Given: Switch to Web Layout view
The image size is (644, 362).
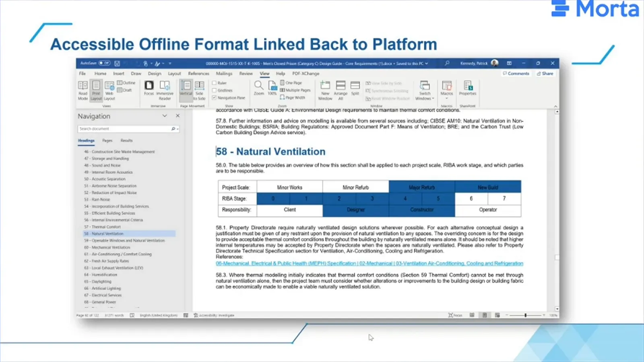Looking at the screenshot, I should (x=109, y=90).
